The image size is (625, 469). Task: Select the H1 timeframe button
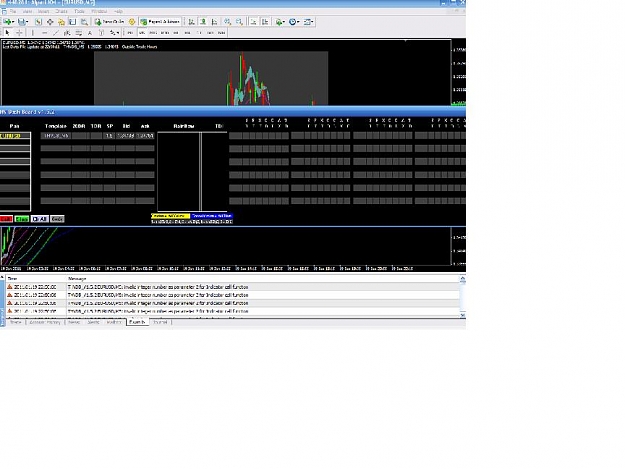[176, 33]
